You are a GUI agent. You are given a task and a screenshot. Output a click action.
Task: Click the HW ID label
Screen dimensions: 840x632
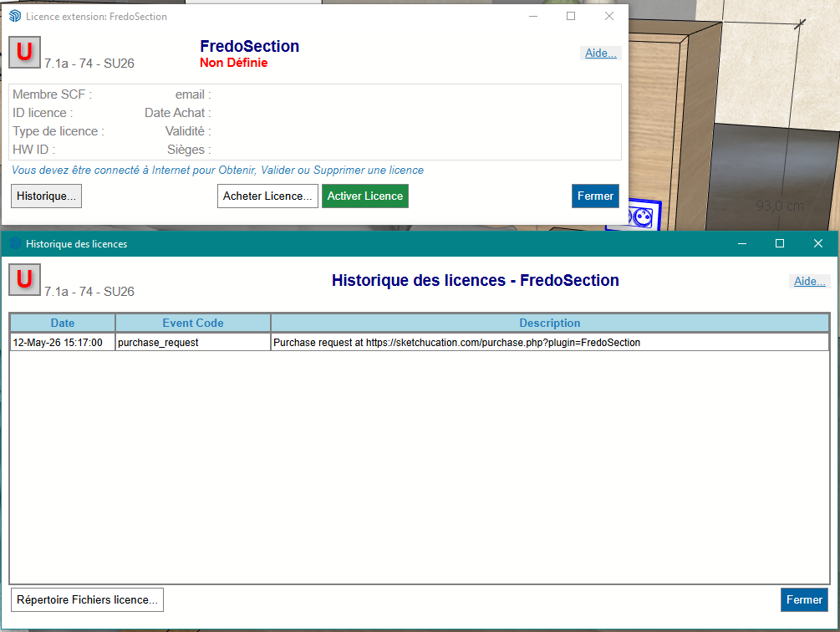(x=33, y=150)
